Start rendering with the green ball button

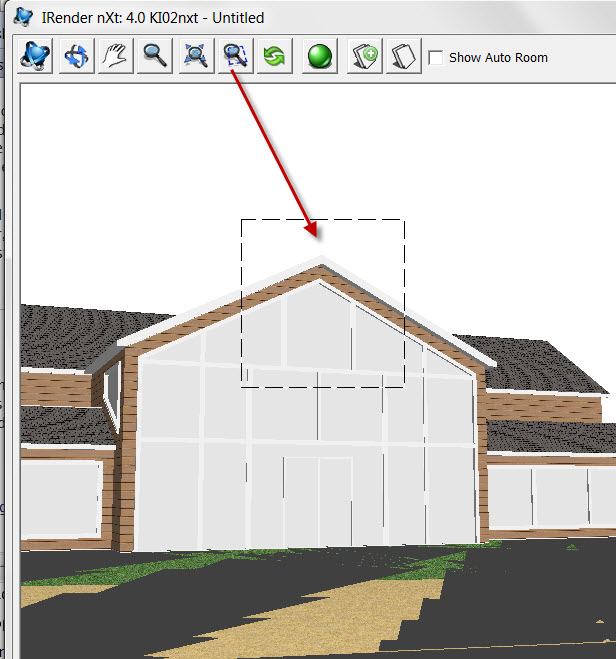coord(319,55)
